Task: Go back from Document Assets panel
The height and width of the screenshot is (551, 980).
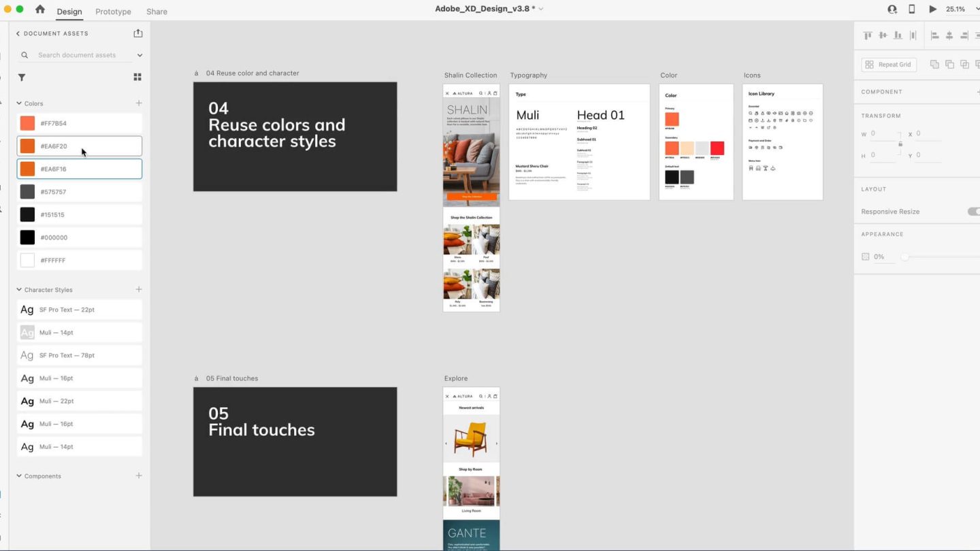Action: click(18, 33)
